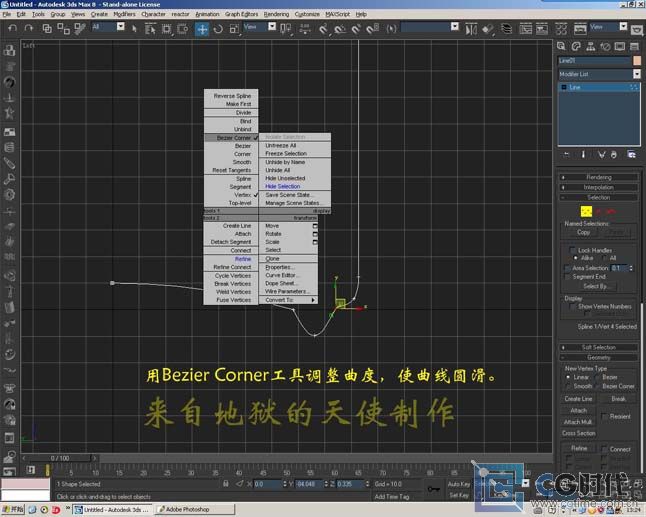Click the Create Line button in Geometry

pos(578,399)
